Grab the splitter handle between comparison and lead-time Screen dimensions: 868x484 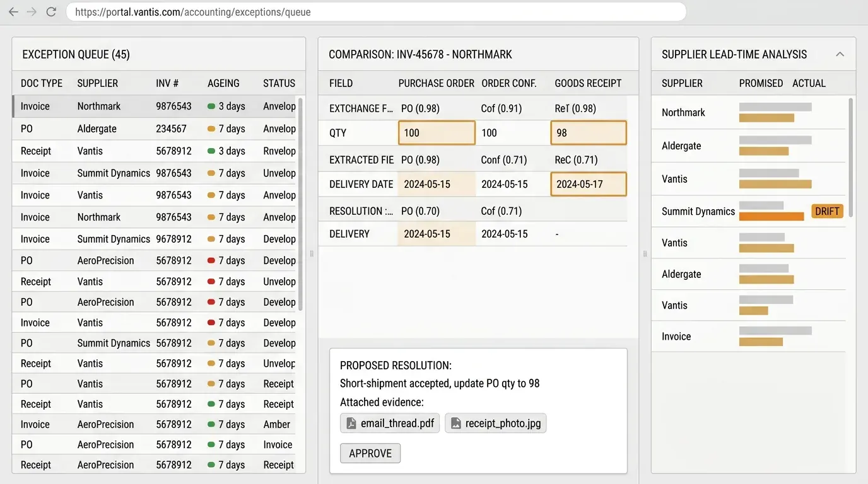click(x=645, y=253)
